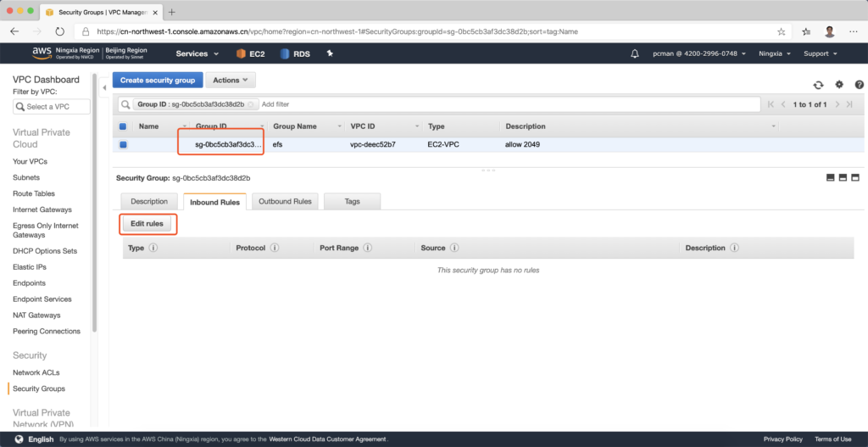Open the help question mark icon
The image size is (868, 447).
click(x=859, y=85)
